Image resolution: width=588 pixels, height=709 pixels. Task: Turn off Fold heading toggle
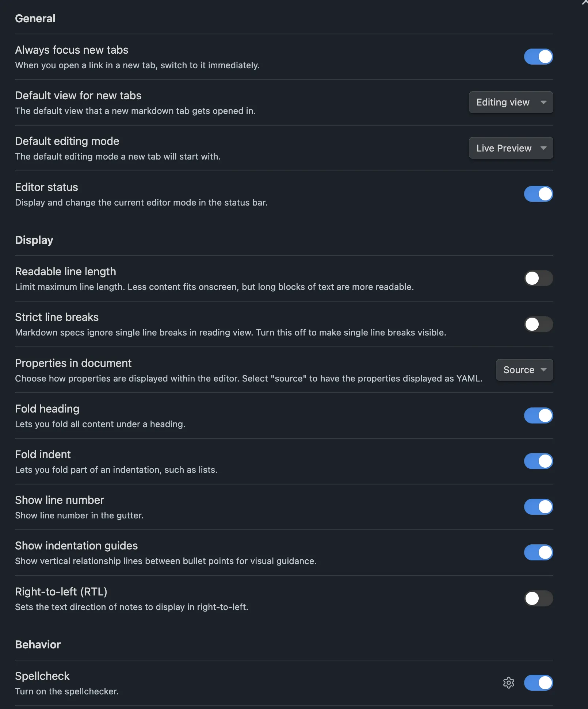[538, 415]
